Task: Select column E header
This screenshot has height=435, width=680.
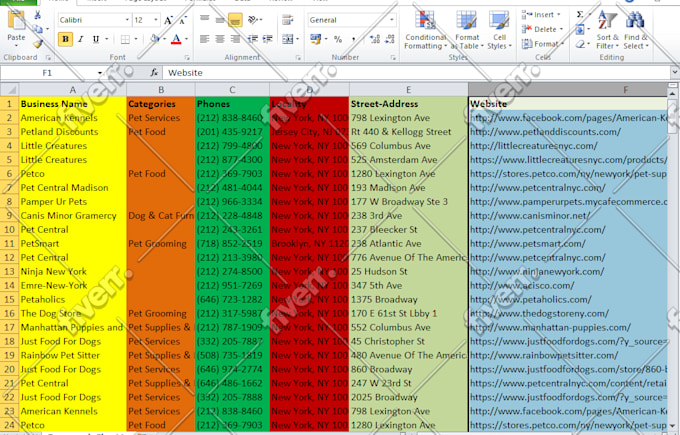Action: pos(409,90)
